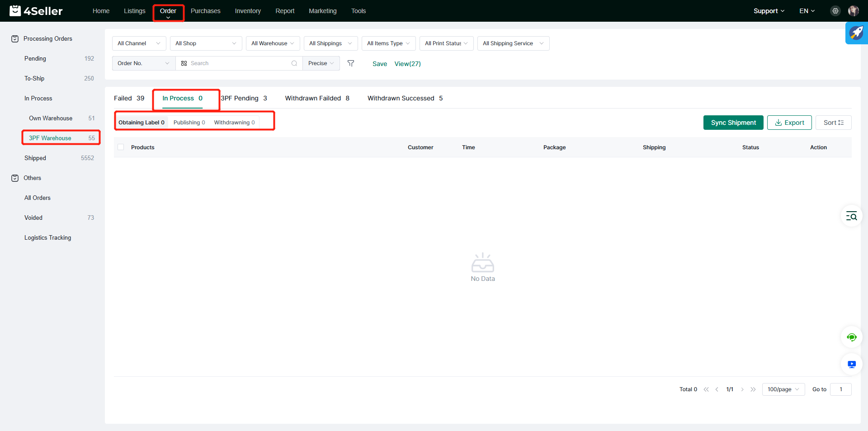Open the settings gear icon
The image size is (868, 431).
click(835, 11)
